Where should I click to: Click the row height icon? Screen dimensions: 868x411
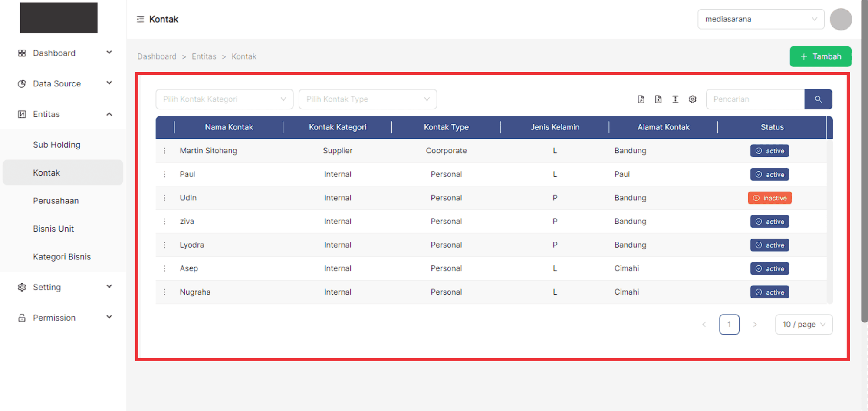[x=675, y=99]
